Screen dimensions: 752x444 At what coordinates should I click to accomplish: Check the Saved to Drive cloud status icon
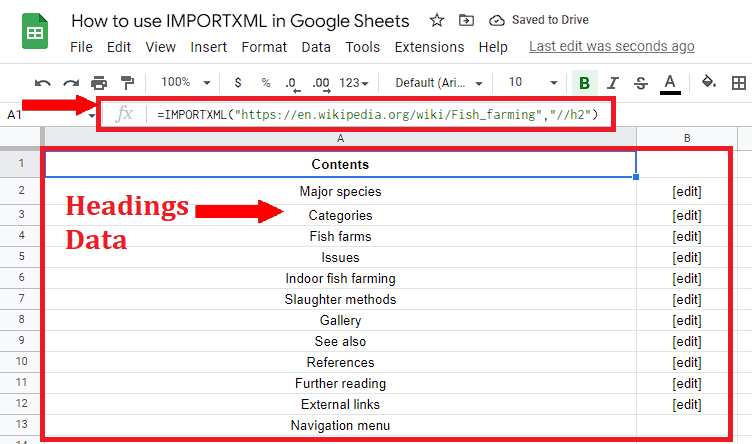pyautogui.click(x=496, y=20)
